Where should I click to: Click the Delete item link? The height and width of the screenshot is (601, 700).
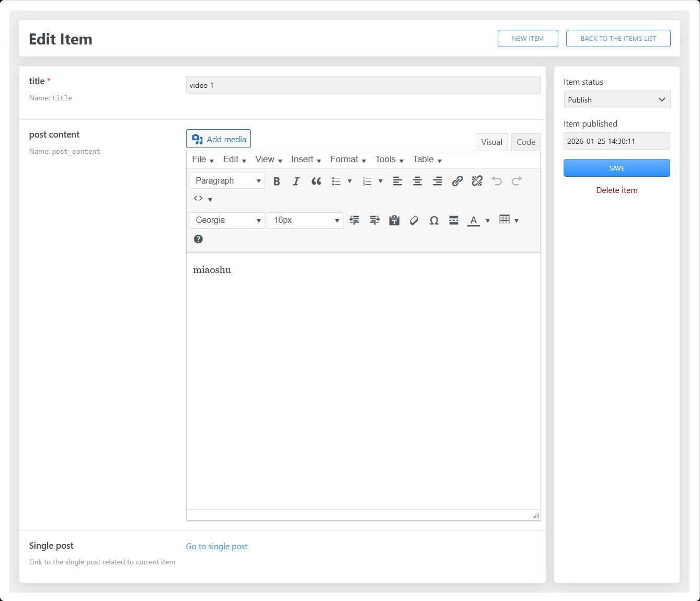pos(617,190)
